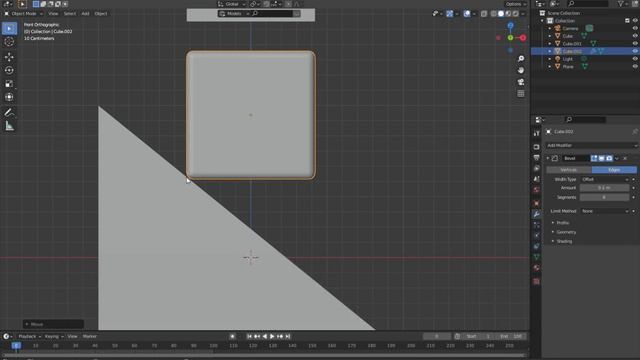This screenshot has width=640, height=360.
Task: Open the Object properties tab
Action: (x=537, y=203)
